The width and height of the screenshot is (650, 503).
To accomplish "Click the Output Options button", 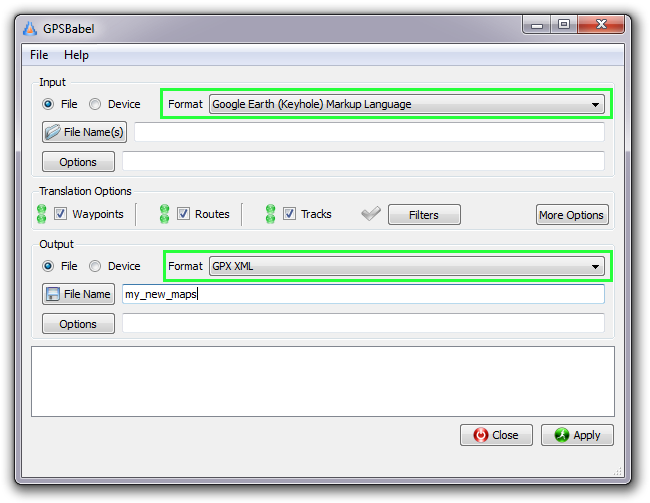I will (x=78, y=324).
